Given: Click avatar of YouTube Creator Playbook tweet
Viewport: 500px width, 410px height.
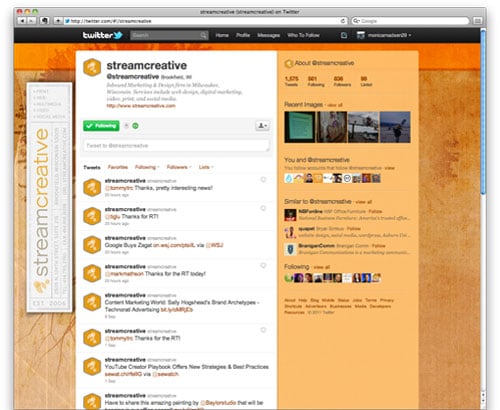Looking at the screenshot, I should coord(92,367).
